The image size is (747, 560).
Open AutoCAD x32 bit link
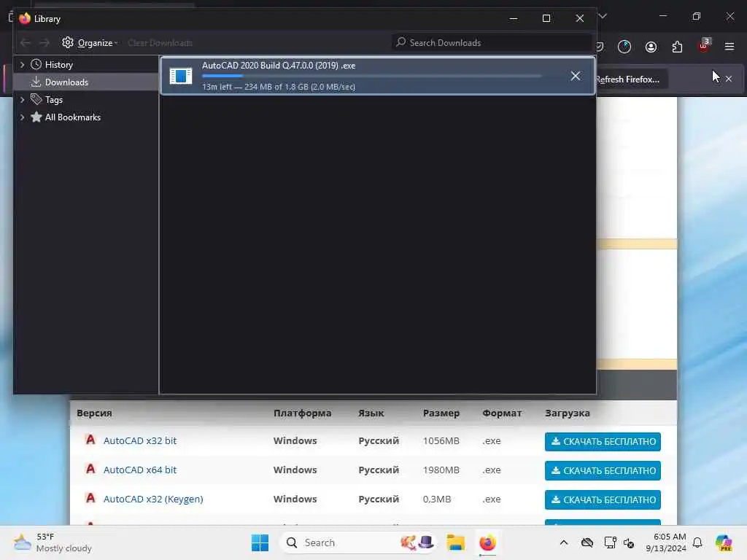tap(140, 440)
